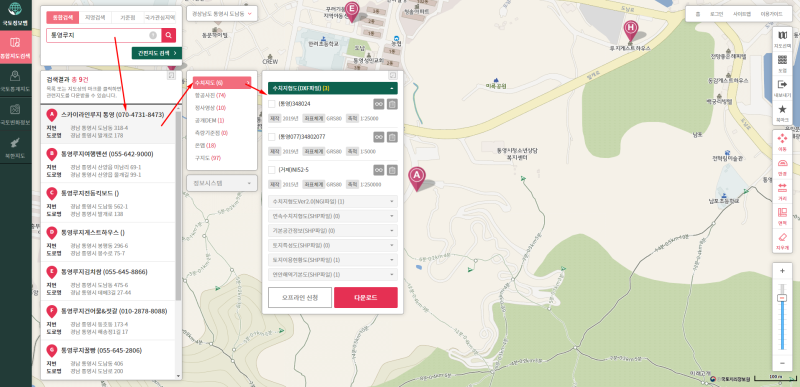Screen dimensions: 800x387
Task: Check the (통영077)34802077 map checkbox
Action: click(x=271, y=137)
